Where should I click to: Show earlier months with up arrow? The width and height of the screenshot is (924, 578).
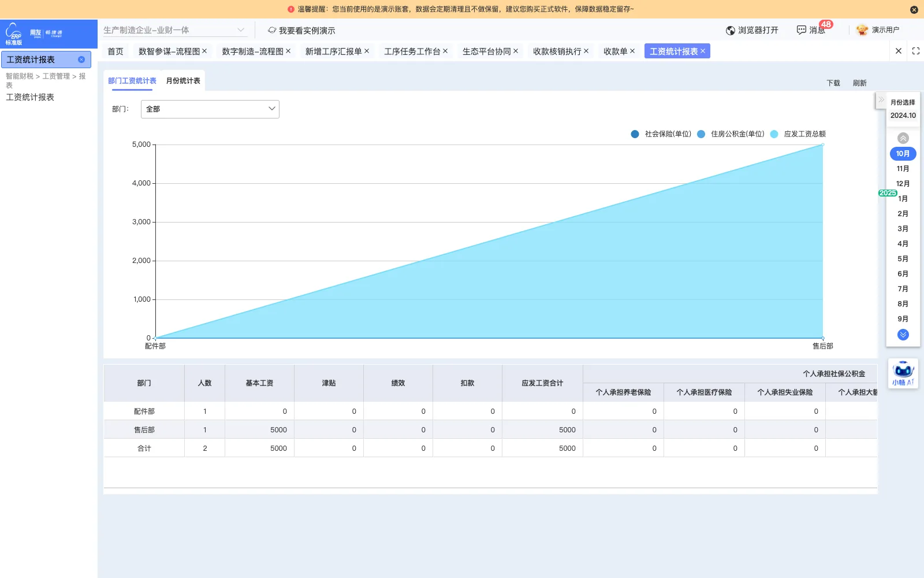pyautogui.click(x=903, y=138)
